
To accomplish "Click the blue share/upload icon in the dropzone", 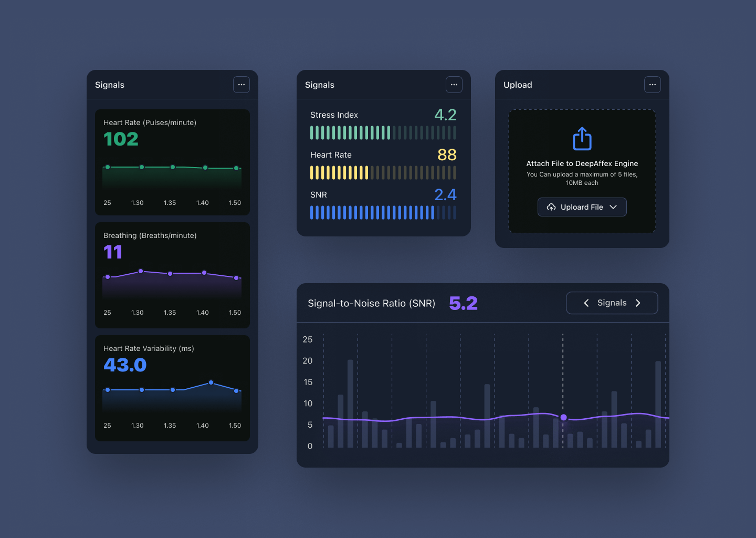I will (582, 139).
